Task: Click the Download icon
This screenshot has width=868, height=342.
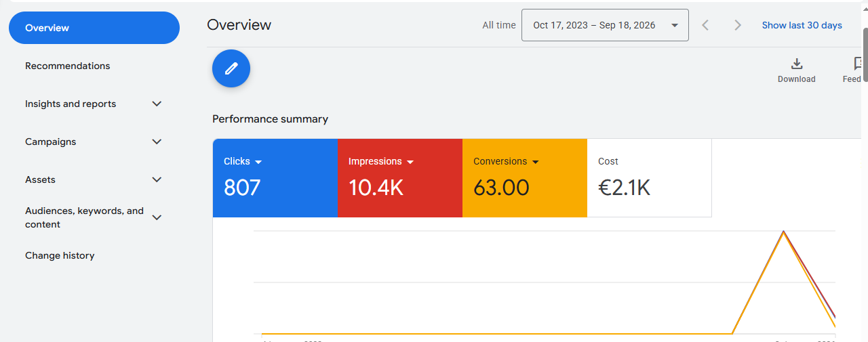Action: [x=797, y=64]
